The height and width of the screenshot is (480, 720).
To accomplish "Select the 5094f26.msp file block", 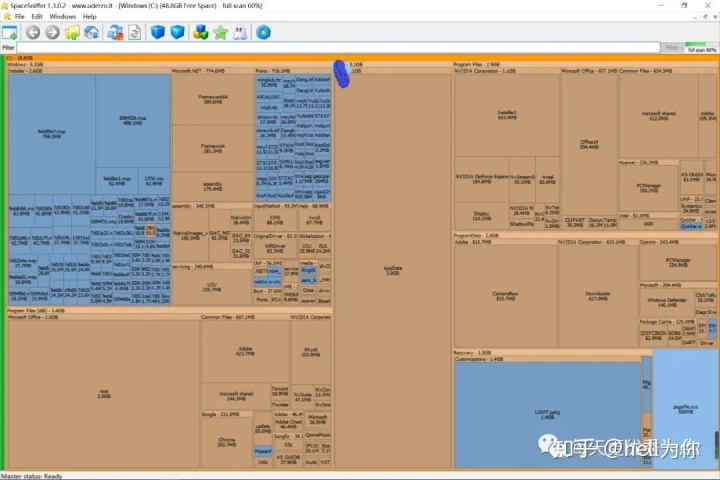I will (133, 120).
